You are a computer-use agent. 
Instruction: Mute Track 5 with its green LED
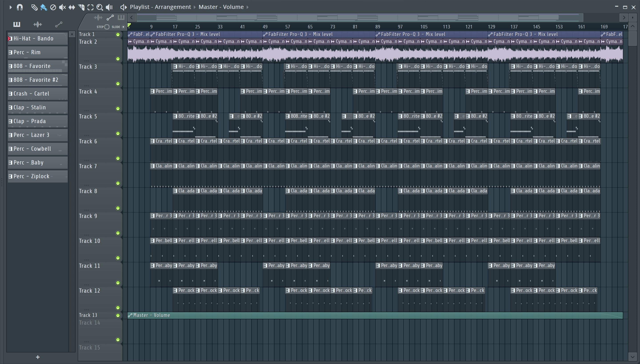click(118, 133)
